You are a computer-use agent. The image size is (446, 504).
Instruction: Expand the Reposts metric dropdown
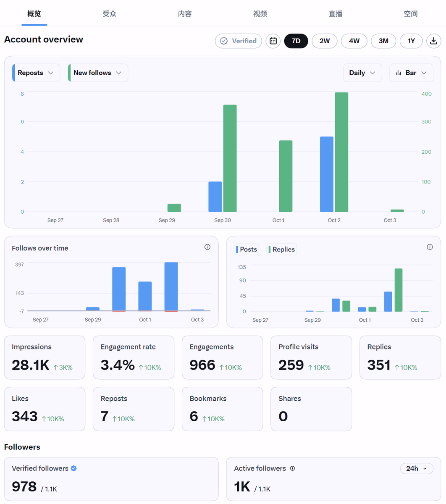(x=36, y=73)
